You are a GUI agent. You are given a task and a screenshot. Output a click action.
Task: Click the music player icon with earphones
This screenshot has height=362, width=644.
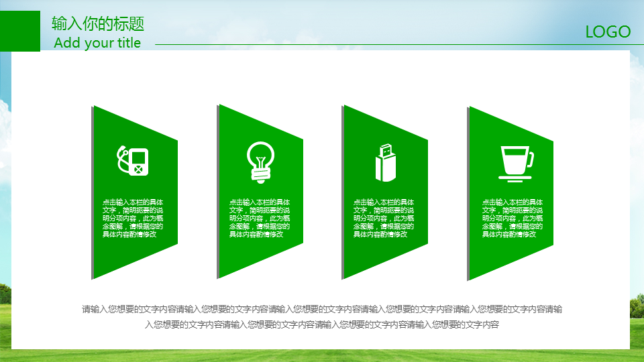tap(133, 160)
